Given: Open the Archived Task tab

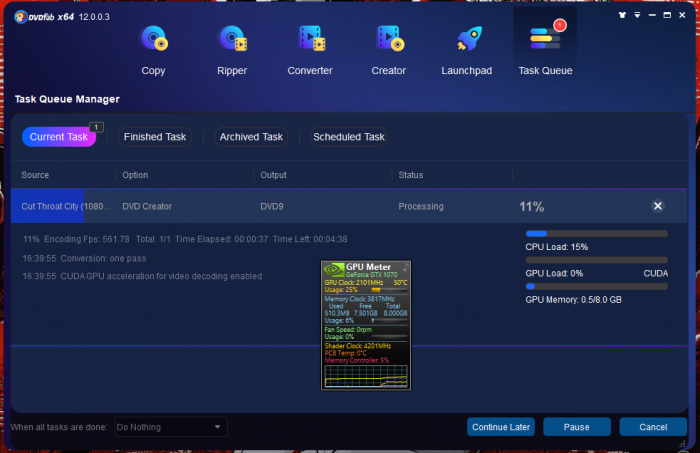Looking at the screenshot, I should coord(251,137).
